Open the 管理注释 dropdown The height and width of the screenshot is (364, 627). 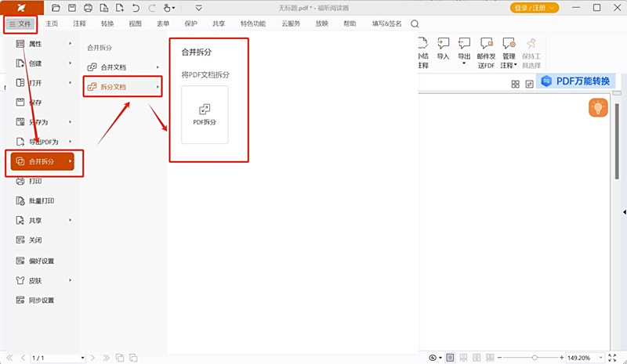pyautogui.click(x=509, y=53)
